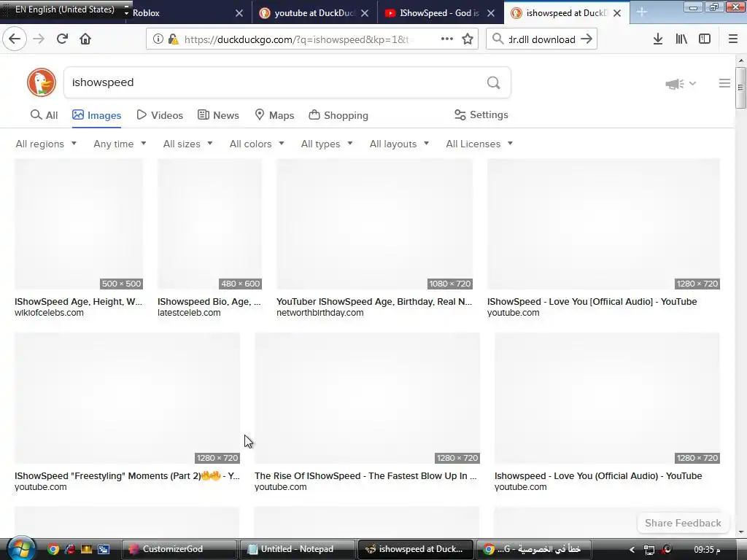This screenshot has height=560, width=747.
Task: Open the All sizes dropdown
Action: coord(187,144)
